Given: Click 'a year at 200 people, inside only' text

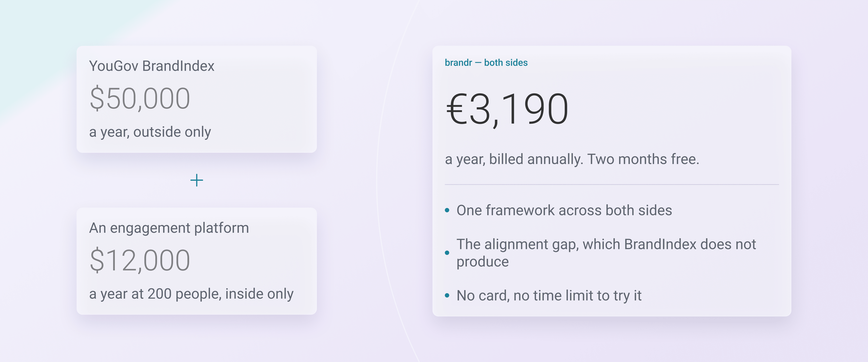Looking at the screenshot, I should [x=191, y=294].
